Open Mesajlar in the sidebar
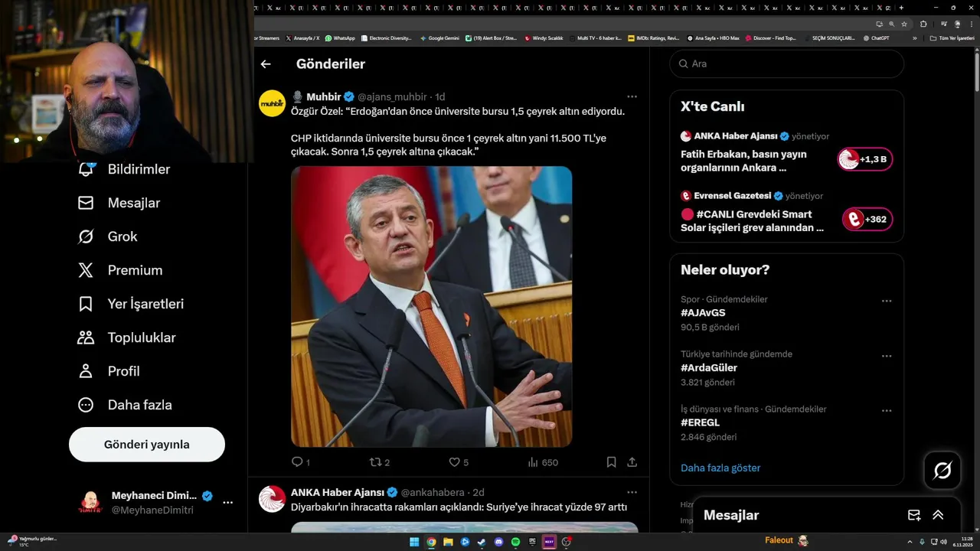The image size is (980, 551). [119, 203]
